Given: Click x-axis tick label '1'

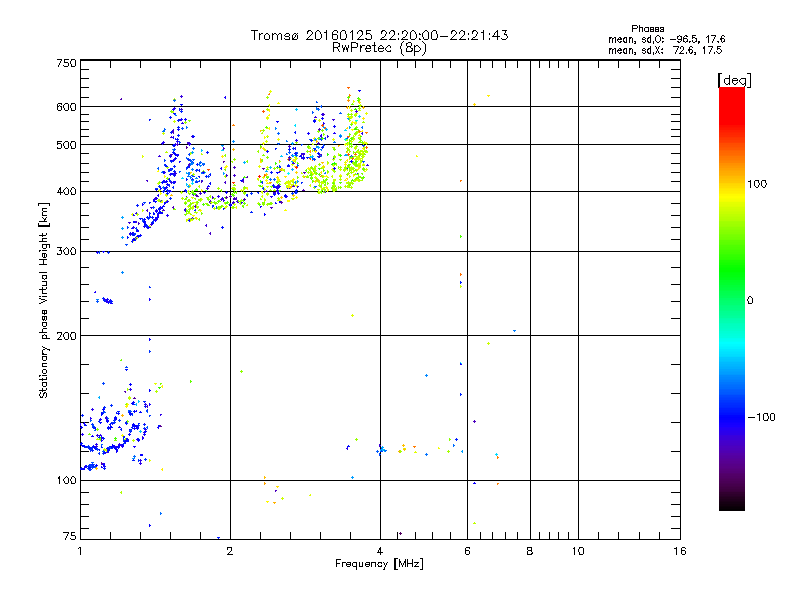Looking at the screenshot, I should click(80, 551).
